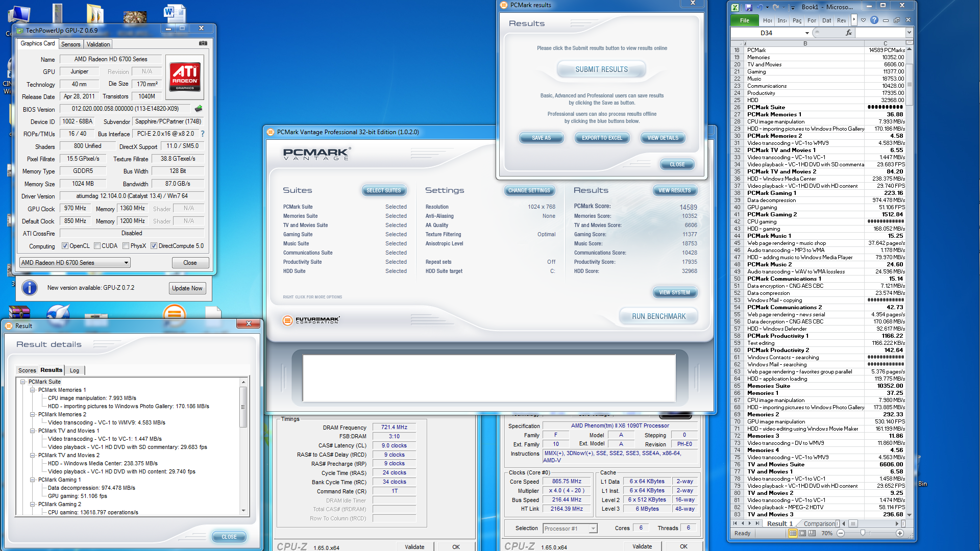Screen dimensions: 980x551
Task: Click the VIEW SYSTEM button
Action: (x=674, y=292)
